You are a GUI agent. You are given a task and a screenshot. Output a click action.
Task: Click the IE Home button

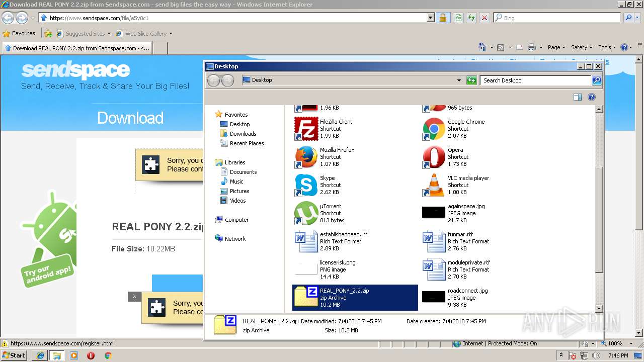(x=482, y=47)
